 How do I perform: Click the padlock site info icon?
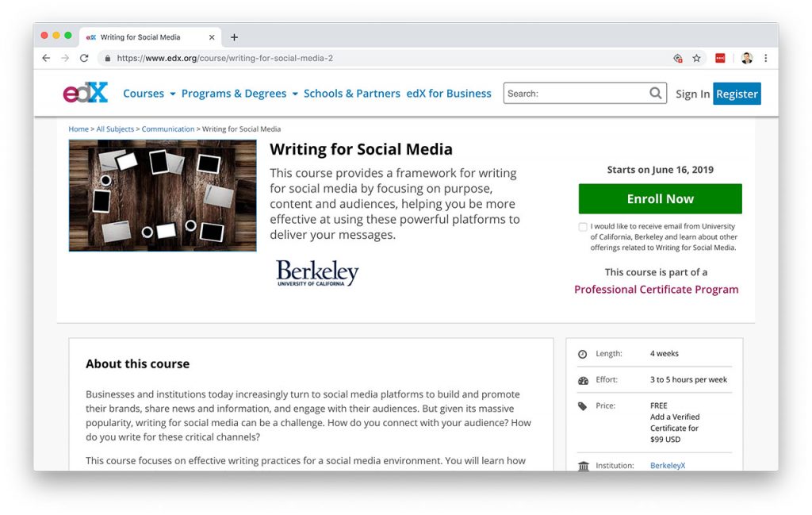click(107, 59)
